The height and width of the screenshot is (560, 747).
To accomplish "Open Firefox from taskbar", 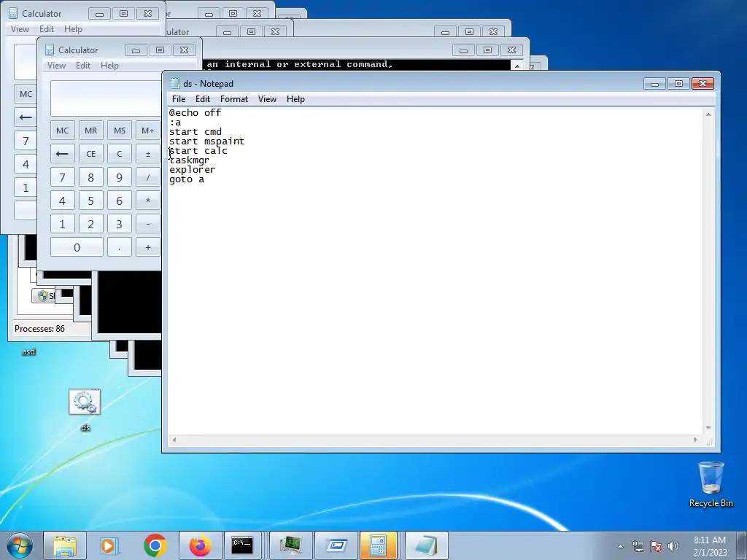I will pyautogui.click(x=200, y=545).
